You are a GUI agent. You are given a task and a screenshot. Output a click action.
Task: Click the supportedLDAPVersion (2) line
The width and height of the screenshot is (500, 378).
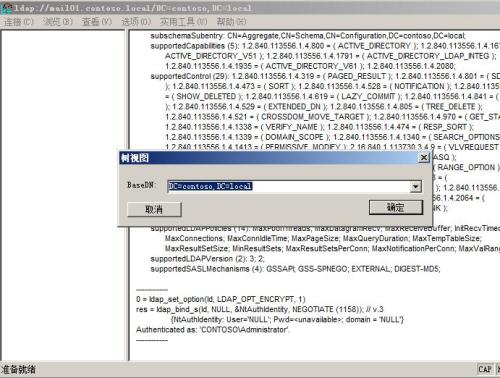(x=207, y=259)
